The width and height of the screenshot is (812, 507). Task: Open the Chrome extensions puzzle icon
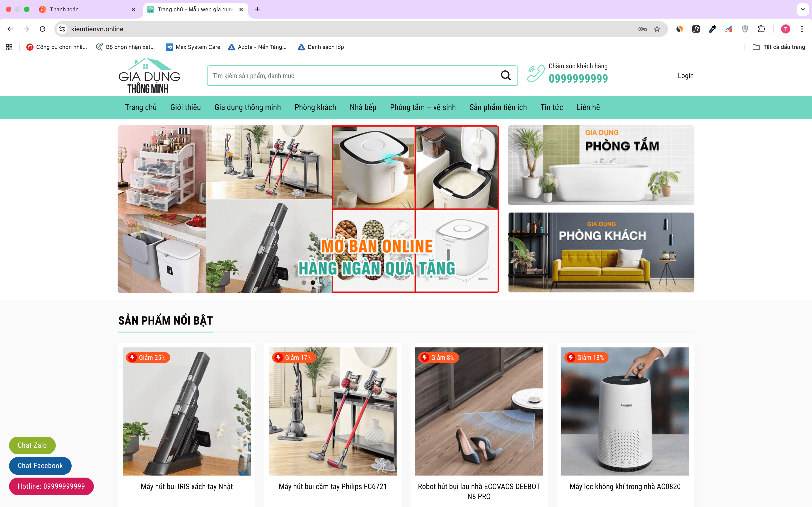click(761, 29)
